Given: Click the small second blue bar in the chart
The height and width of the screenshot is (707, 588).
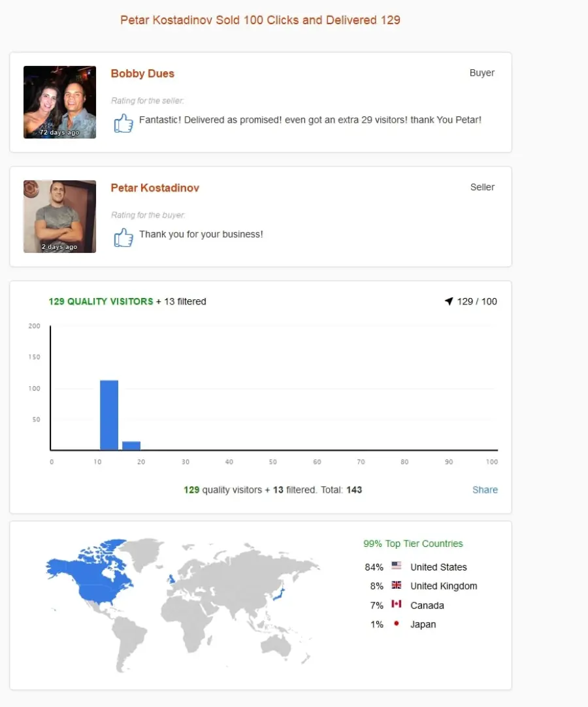Looking at the screenshot, I should coord(131,446).
